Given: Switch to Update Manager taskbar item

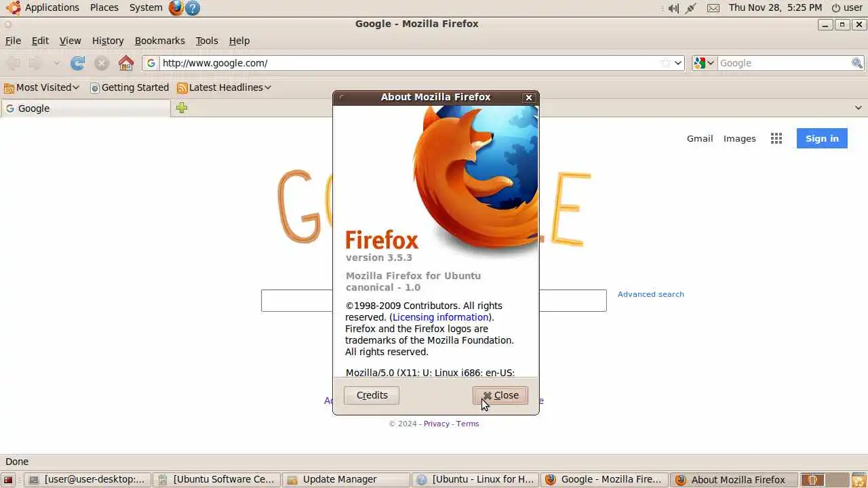Looking at the screenshot, I should pos(345,480).
